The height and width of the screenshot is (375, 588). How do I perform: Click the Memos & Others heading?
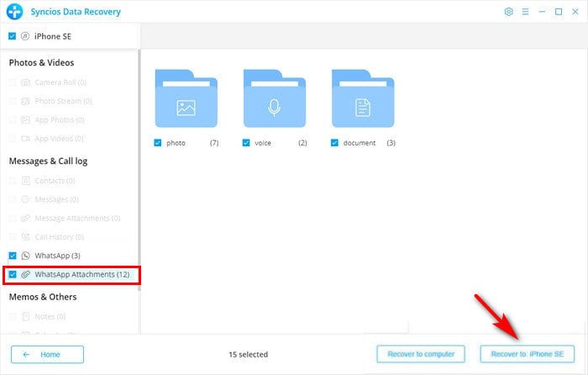tap(43, 297)
